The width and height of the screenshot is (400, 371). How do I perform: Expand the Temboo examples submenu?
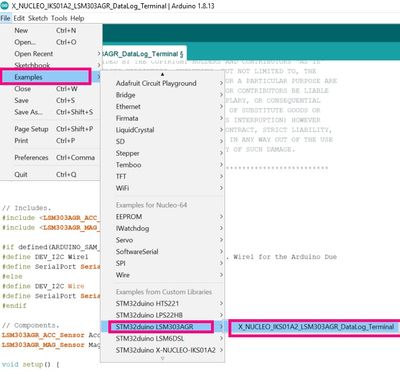(163, 165)
